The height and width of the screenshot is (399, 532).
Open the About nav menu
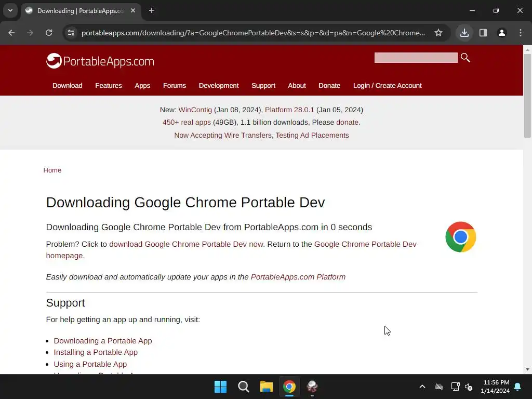[x=297, y=86]
